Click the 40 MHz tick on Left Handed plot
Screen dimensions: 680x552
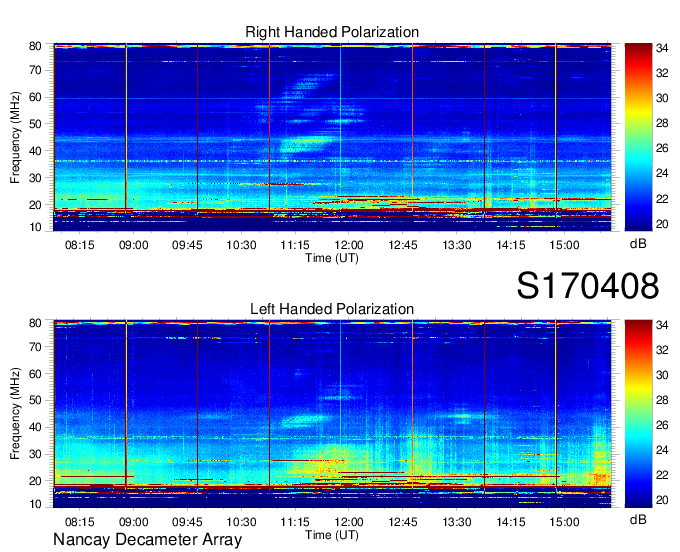(x=35, y=427)
